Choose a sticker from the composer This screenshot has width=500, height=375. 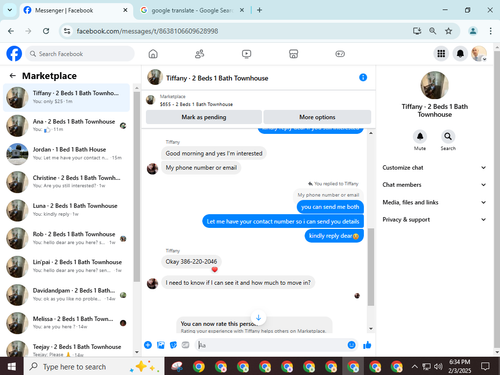click(x=173, y=345)
